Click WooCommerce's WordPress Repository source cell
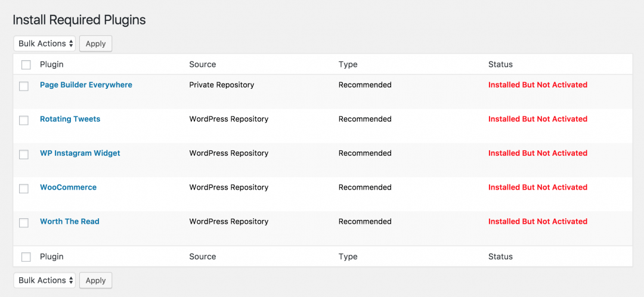 (229, 187)
